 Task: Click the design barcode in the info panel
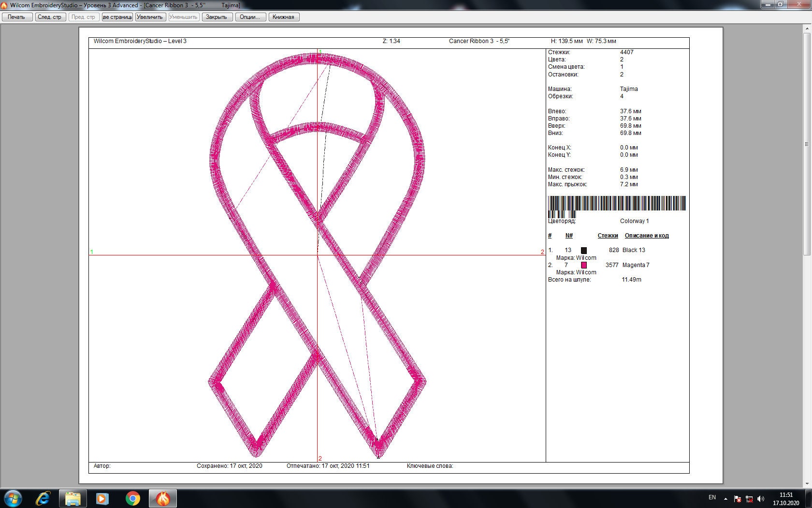click(x=616, y=203)
